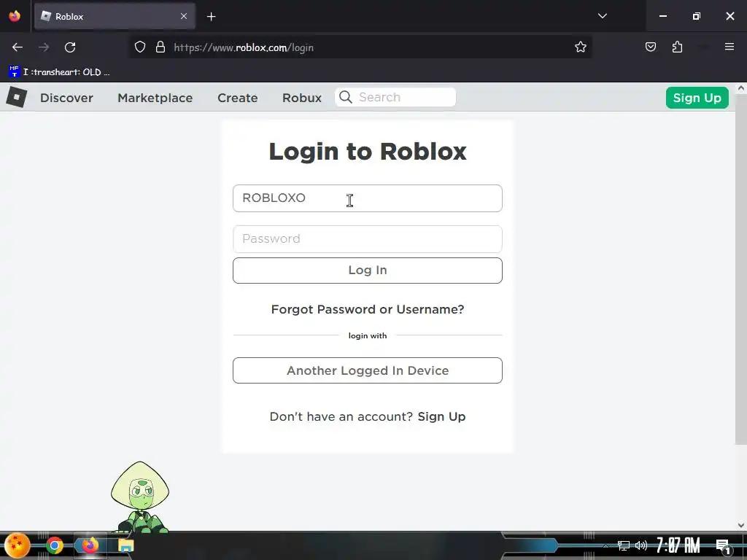
Task: Click Firefox icon in taskbar
Action: pos(90,545)
